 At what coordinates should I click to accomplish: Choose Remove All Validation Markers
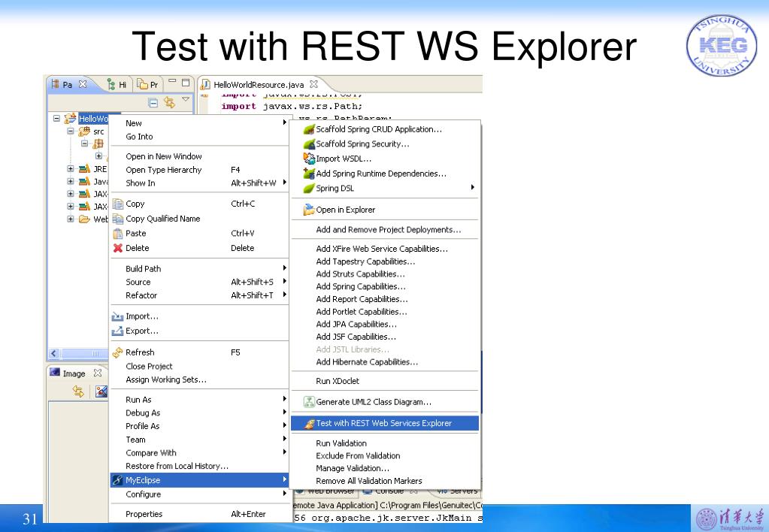(x=369, y=481)
